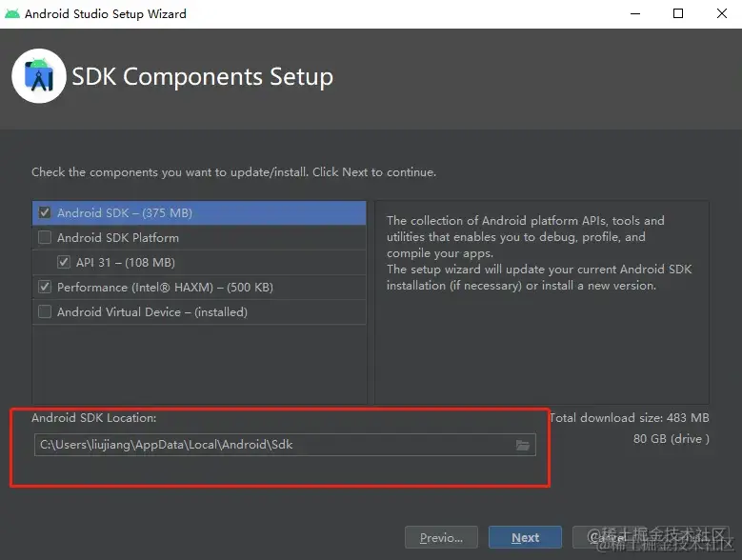Click the 80 GB (drive) text
This screenshot has height=560, width=742.
(671, 439)
